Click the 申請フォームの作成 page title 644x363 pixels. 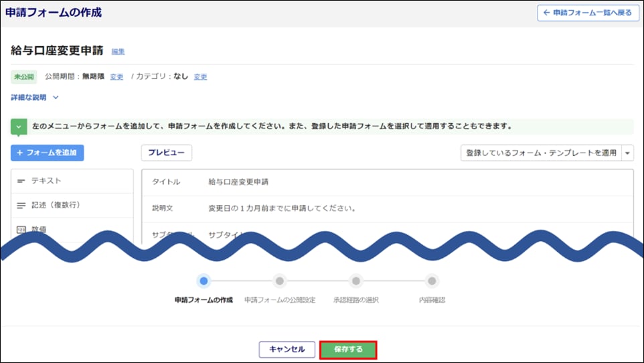point(54,12)
